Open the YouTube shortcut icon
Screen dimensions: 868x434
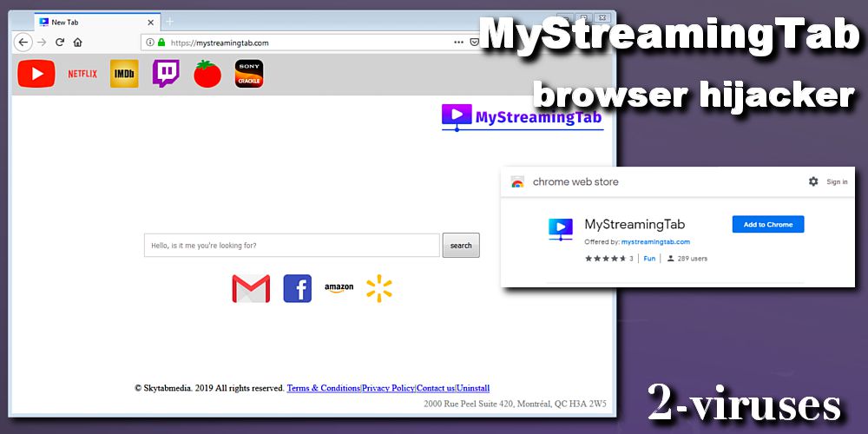click(x=36, y=74)
